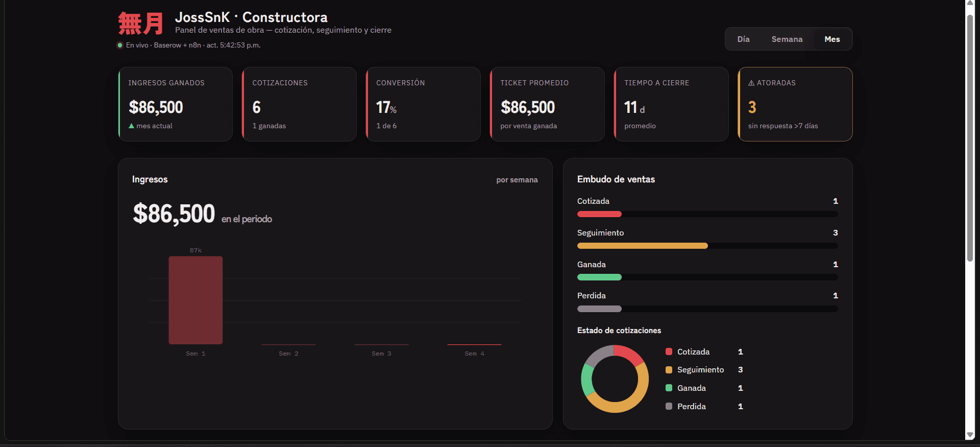Image resolution: width=980 pixels, height=447 pixels.
Task: Click the red Cotizada funnel progress bar
Action: click(x=599, y=214)
